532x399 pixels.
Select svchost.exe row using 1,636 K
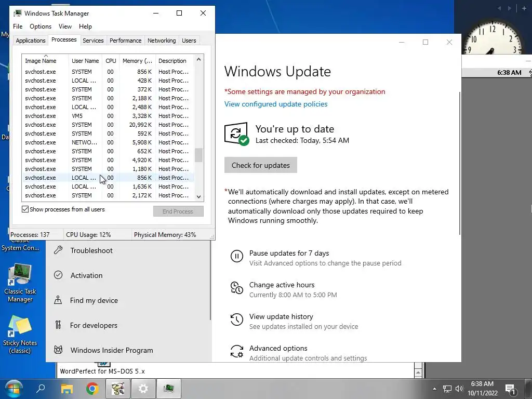108,187
